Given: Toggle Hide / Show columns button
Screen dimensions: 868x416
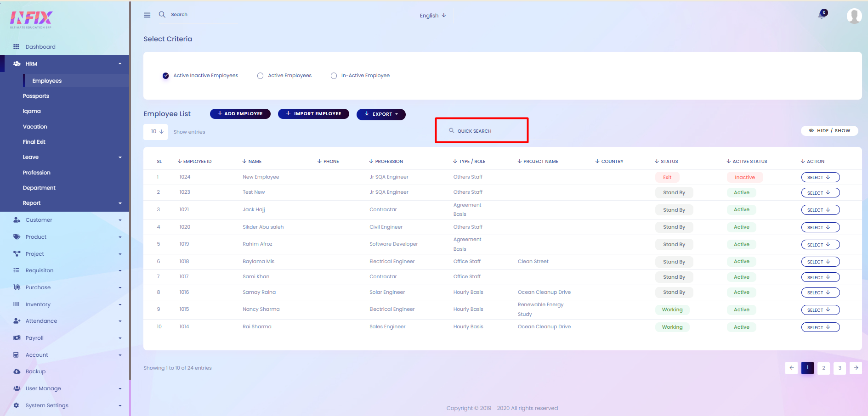Looking at the screenshot, I should click(x=829, y=131).
